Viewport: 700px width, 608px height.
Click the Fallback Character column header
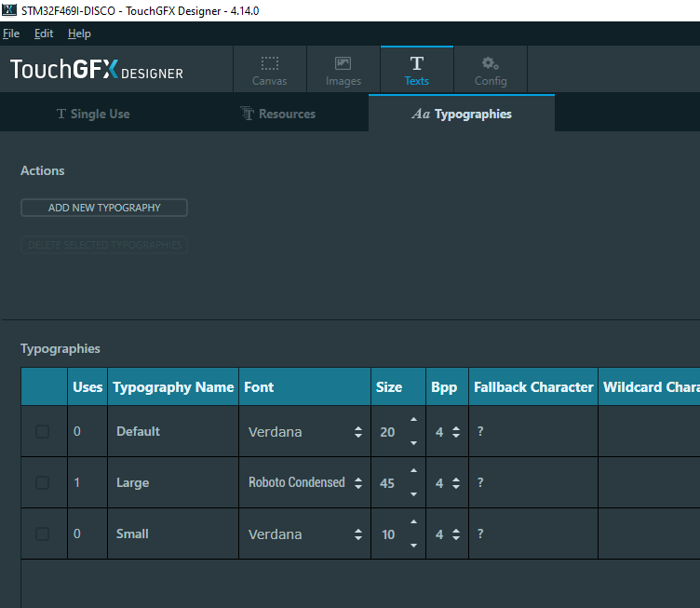point(533,387)
